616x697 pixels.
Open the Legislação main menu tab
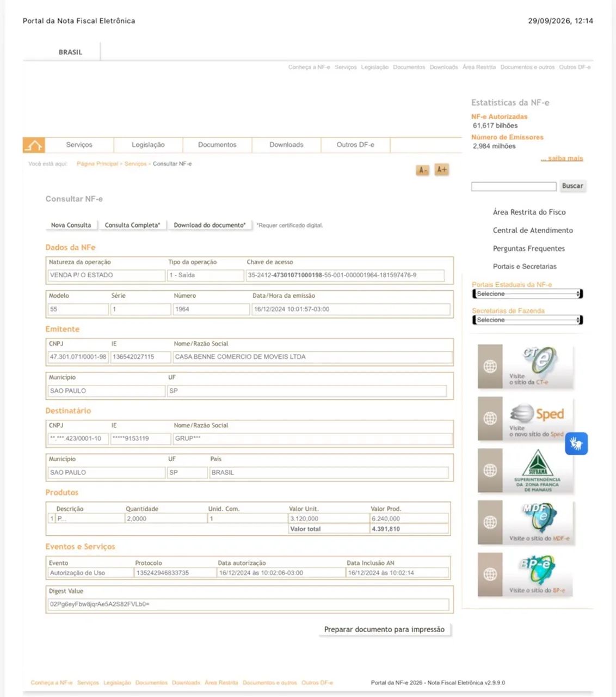pyautogui.click(x=148, y=145)
